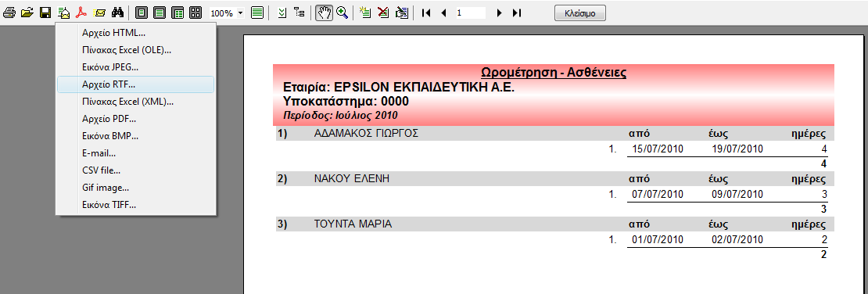Choose Εικόνα TIFF... export option
The height and width of the screenshot is (294, 868).
(135, 204)
